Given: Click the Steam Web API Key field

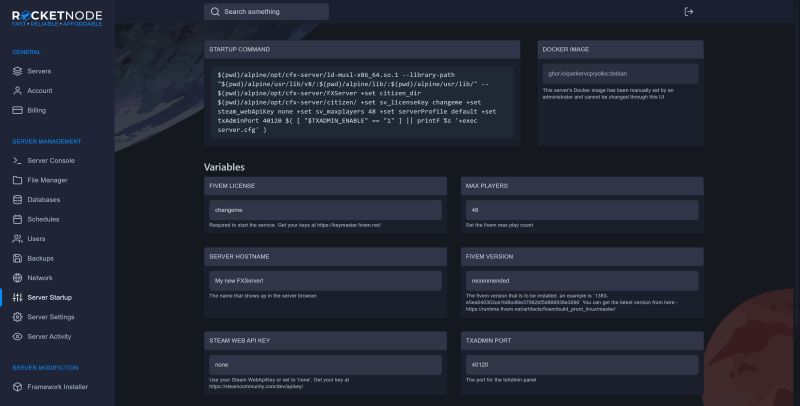Looking at the screenshot, I should tap(326, 365).
